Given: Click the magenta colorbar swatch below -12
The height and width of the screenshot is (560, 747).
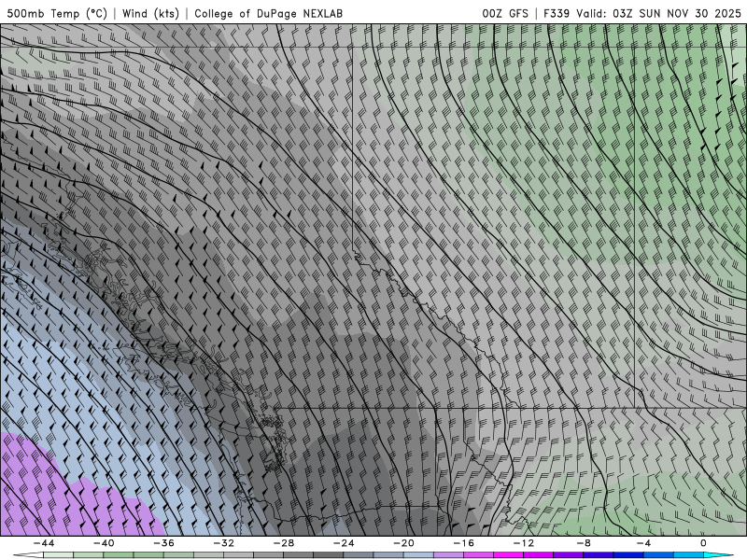Looking at the screenshot, I should click(x=509, y=555).
